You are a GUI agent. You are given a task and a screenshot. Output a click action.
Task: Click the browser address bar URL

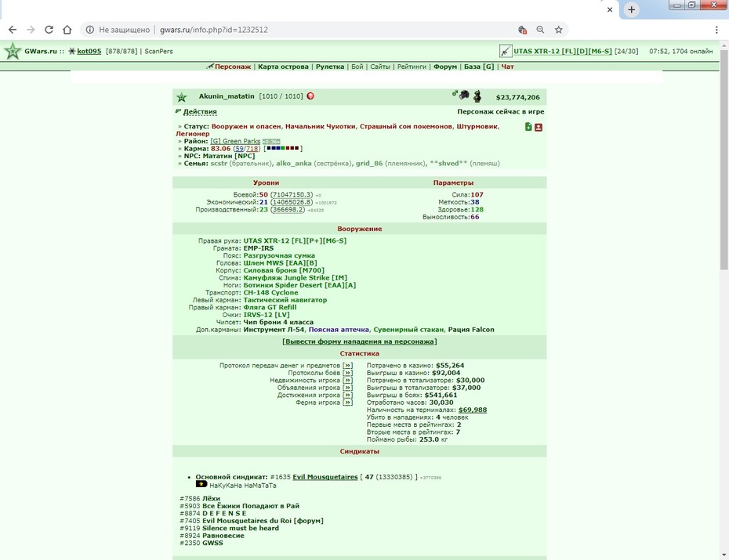point(214,30)
